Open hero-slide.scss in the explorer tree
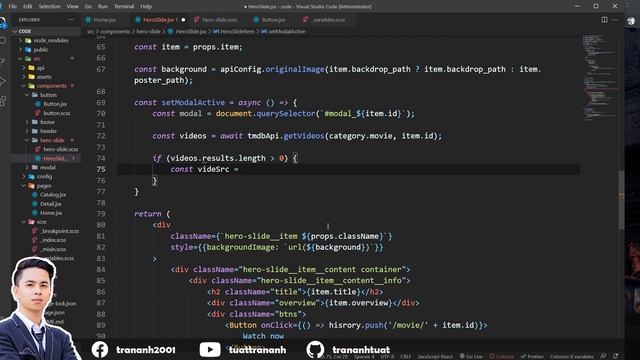 click(46, 149)
